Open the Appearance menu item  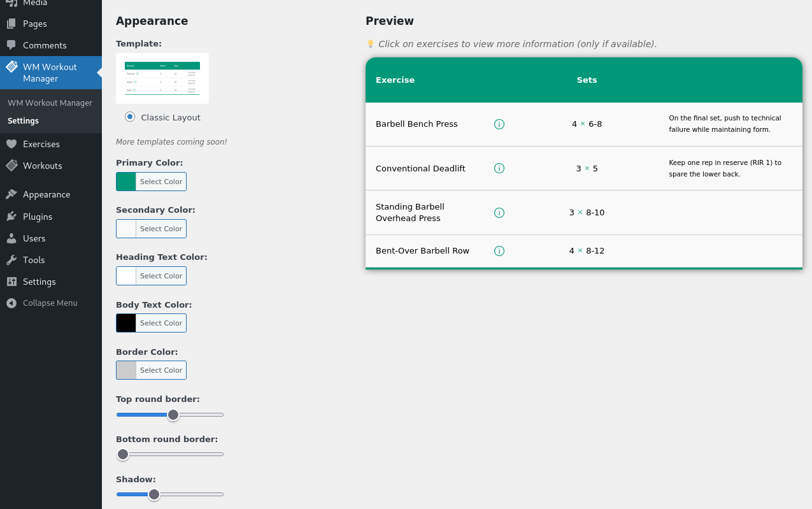pyautogui.click(x=46, y=195)
